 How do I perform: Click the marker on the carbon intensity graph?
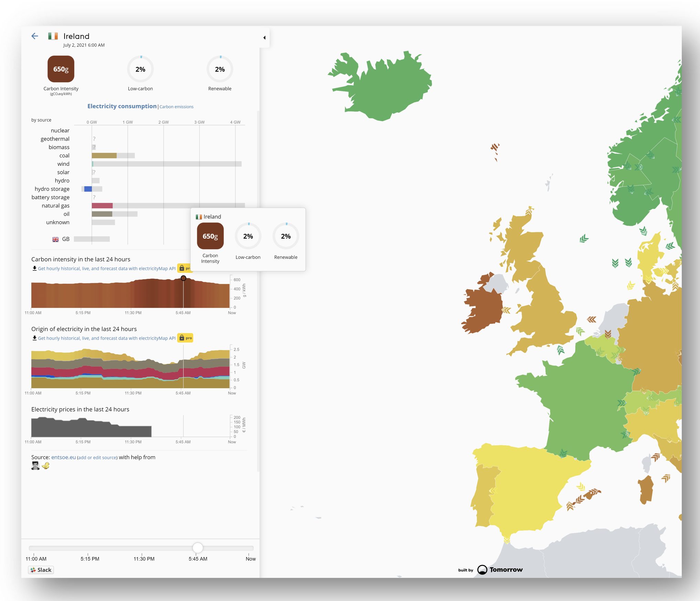tap(184, 278)
